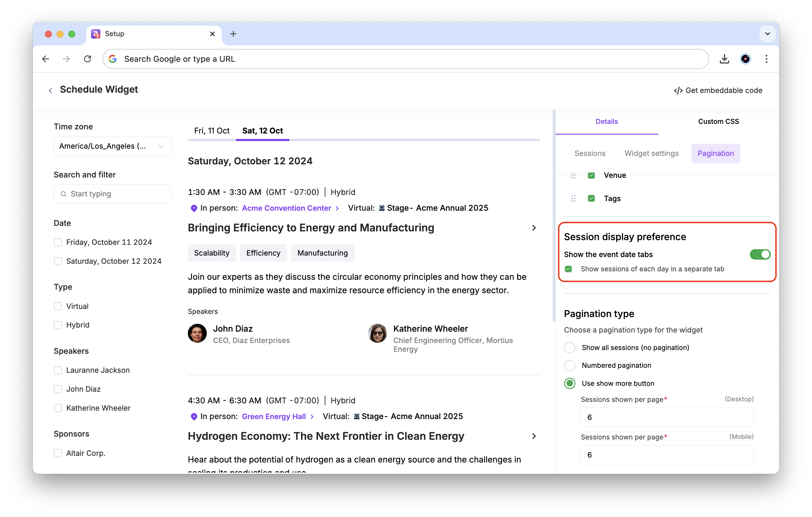812x517 pixels.
Task: Click John Diaz speaker avatar
Action: [x=197, y=333]
